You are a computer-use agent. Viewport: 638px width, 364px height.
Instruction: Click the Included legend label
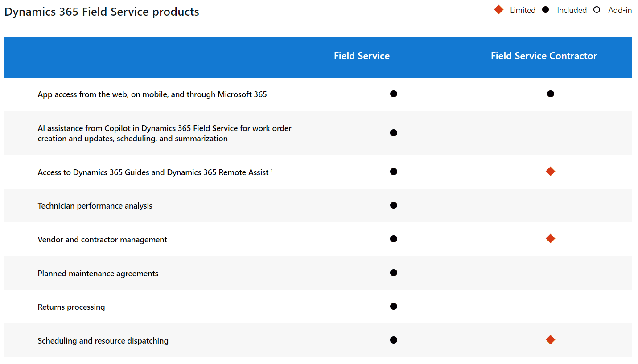coord(572,10)
